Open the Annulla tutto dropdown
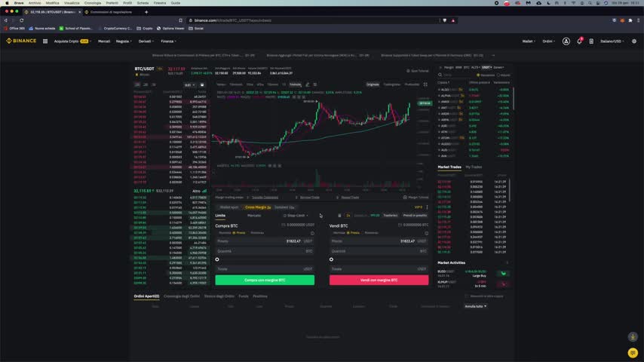Image resolution: width=644 pixels, height=362 pixels. point(476,306)
